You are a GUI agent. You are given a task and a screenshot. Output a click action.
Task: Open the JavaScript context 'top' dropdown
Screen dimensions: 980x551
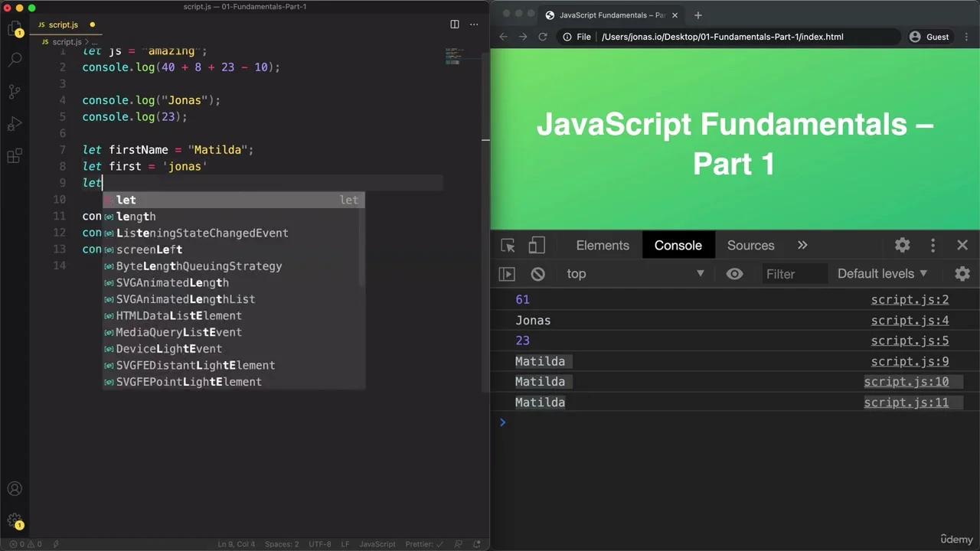tap(634, 274)
